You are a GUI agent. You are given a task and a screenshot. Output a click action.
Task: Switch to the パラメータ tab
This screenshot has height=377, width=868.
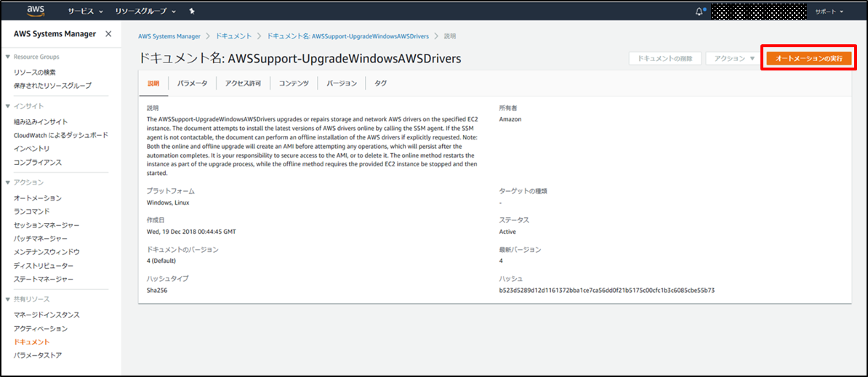(193, 84)
